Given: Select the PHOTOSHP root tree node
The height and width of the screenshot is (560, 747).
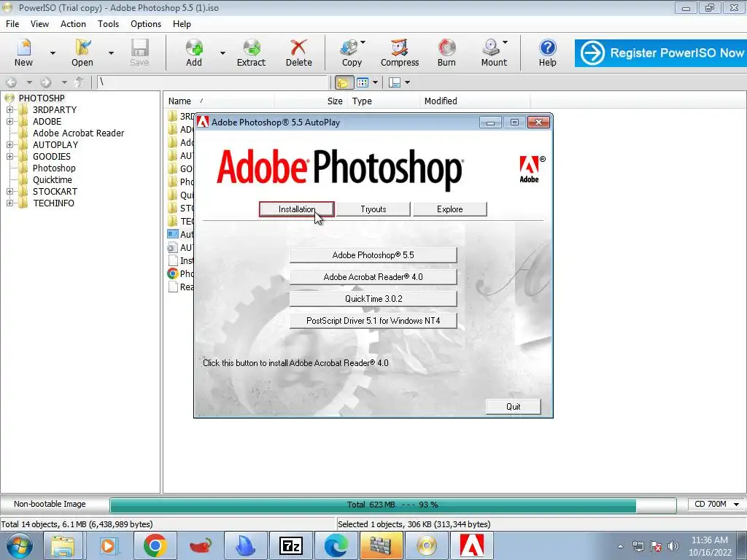Looking at the screenshot, I should (x=42, y=98).
